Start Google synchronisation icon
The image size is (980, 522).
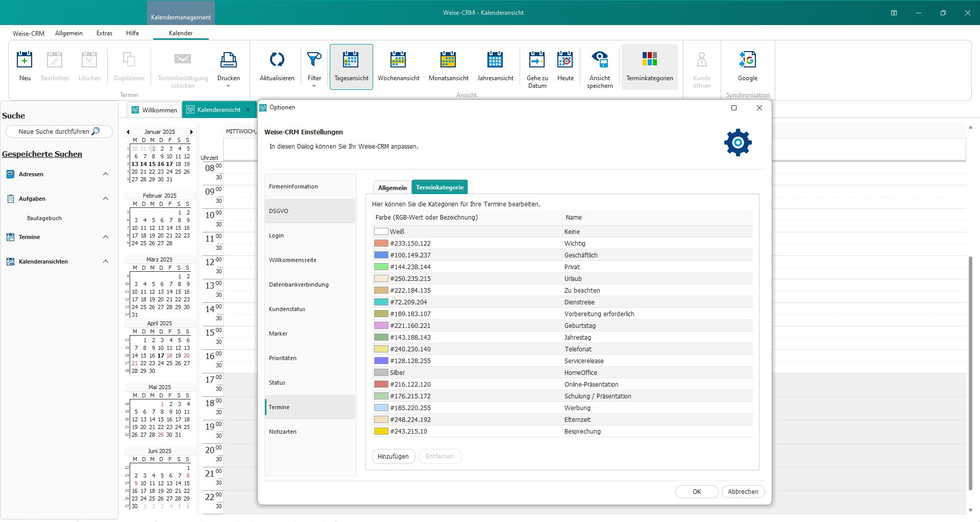(x=747, y=60)
